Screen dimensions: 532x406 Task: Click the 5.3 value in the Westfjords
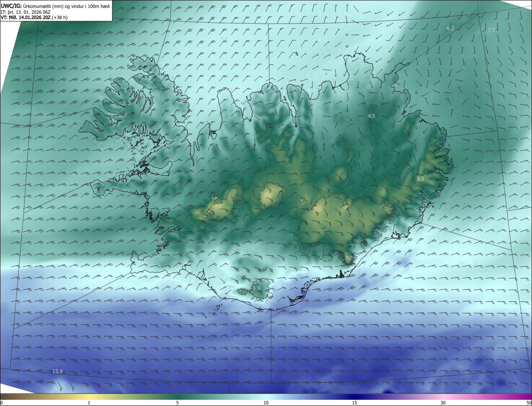pos(127,103)
